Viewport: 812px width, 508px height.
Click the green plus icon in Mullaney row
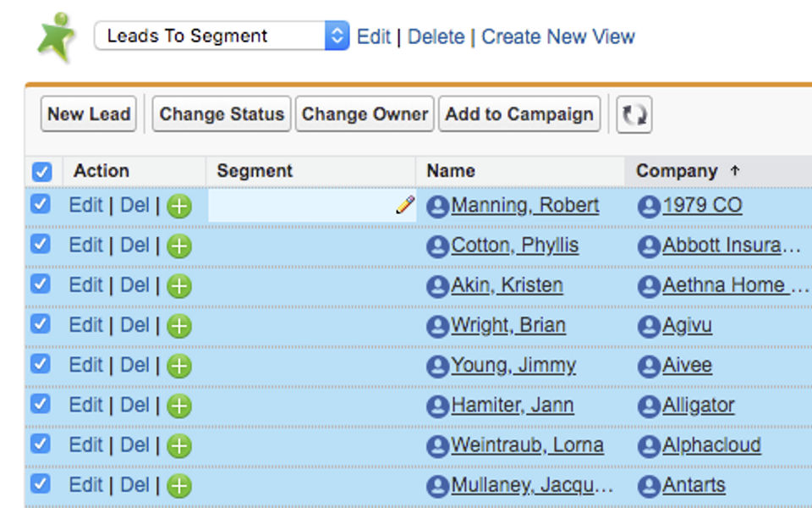coord(179,486)
